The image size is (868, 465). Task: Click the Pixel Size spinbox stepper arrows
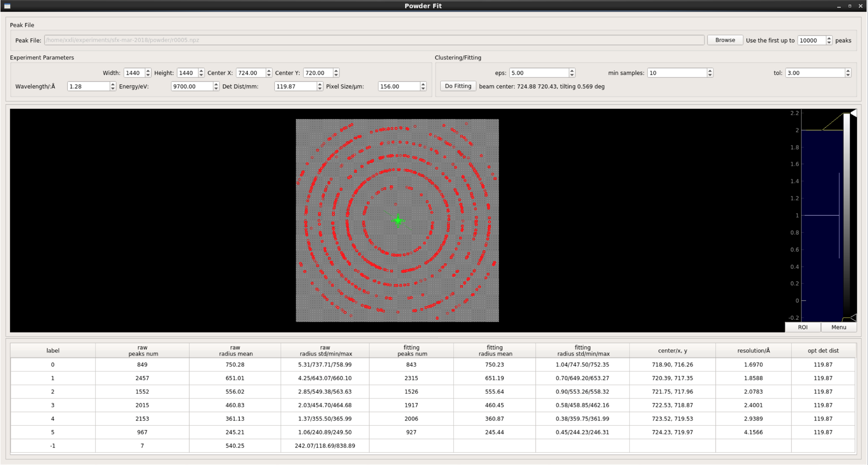(x=423, y=86)
